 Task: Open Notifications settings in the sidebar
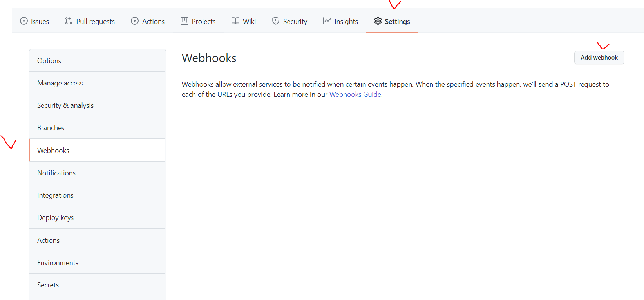pos(98,173)
